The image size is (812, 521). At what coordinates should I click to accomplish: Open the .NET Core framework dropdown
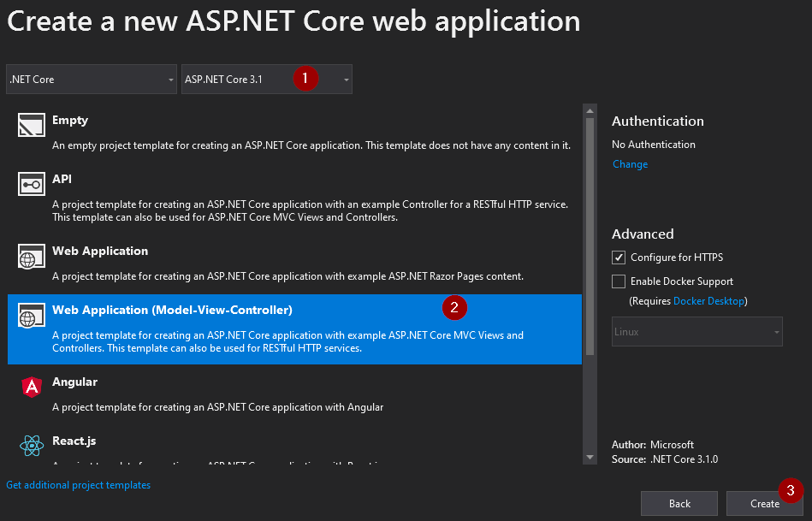(x=92, y=80)
